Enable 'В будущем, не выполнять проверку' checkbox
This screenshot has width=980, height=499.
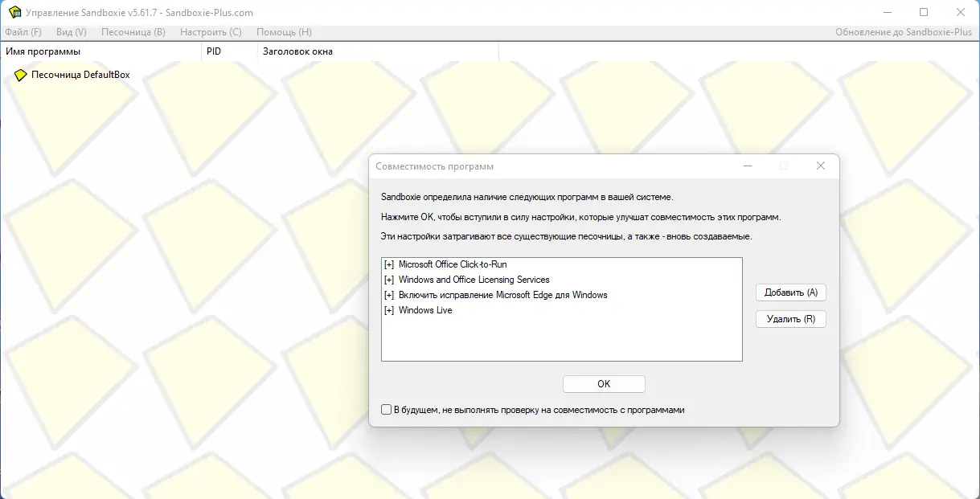pos(387,410)
